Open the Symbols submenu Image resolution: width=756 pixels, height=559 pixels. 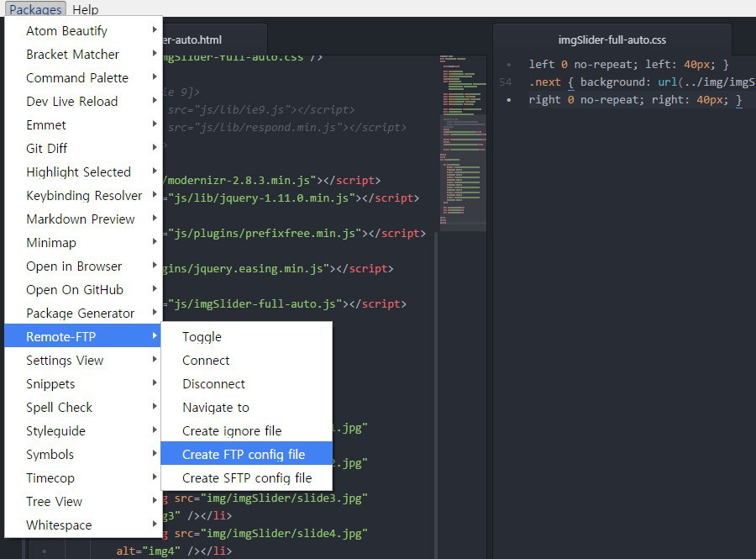[x=83, y=454]
